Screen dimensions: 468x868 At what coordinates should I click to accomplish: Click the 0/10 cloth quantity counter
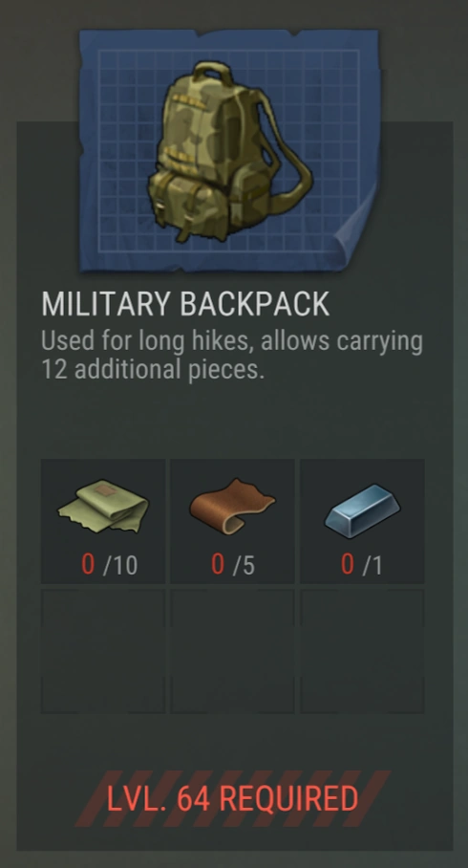click(110, 565)
